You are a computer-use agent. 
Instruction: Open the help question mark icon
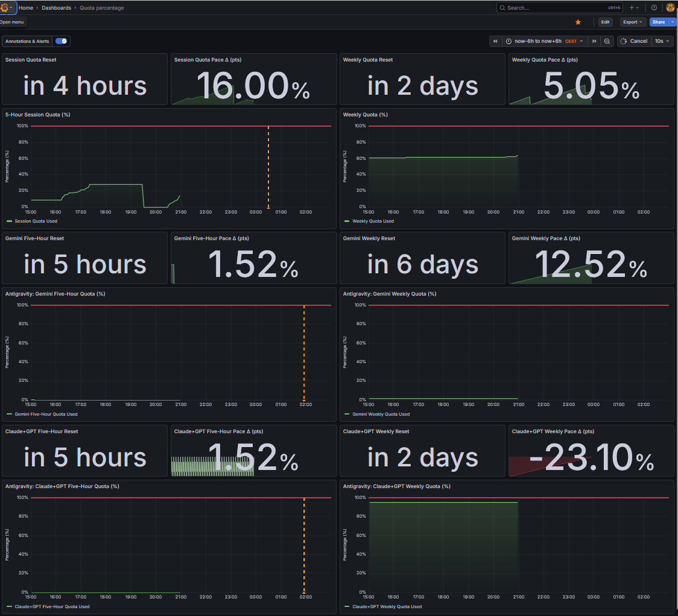654,8
